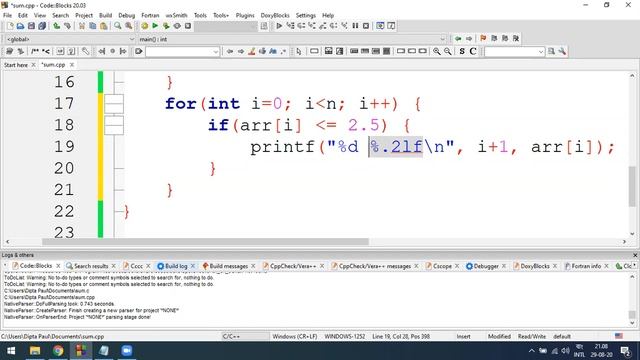Click the Stop debugger icon
The height and width of the screenshot is (360, 640).
[366, 26]
